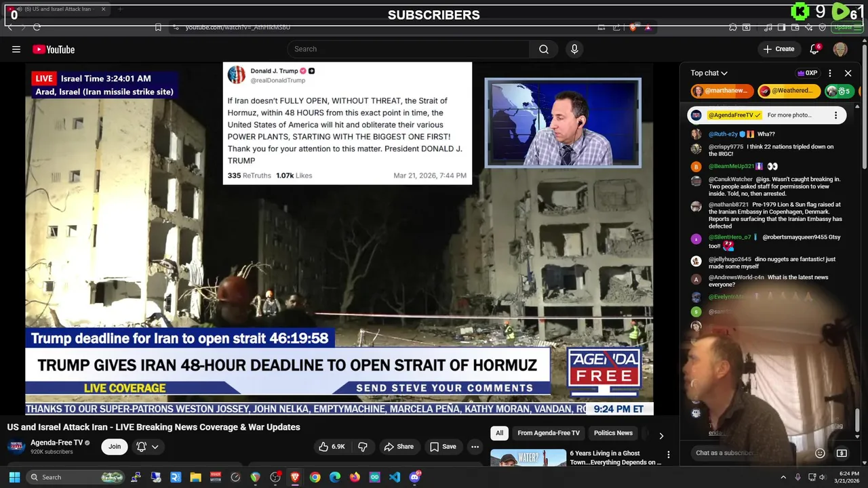The width and height of the screenshot is (868, 488).
Task: Open Google Chrome from the taskbar
Action: tap(315, 477)
